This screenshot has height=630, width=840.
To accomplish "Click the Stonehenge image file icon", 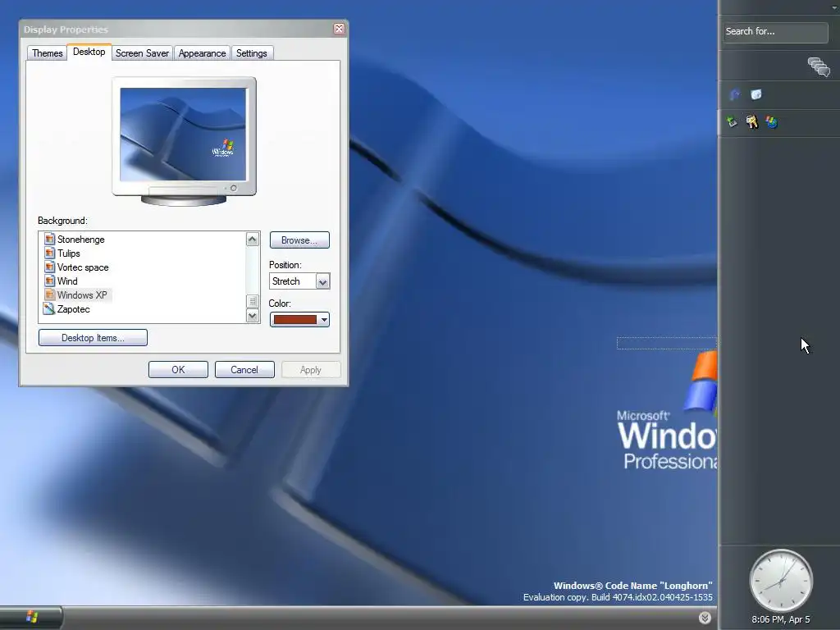I will 49,239.
